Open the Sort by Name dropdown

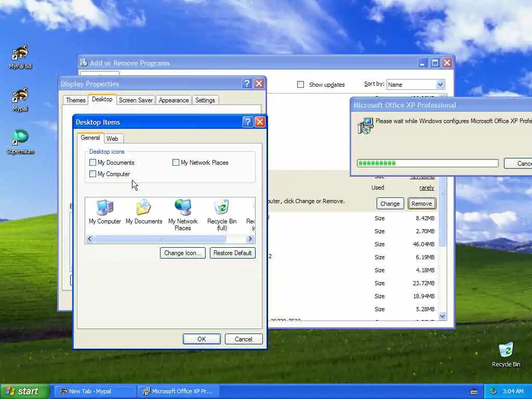coord(440,85)
